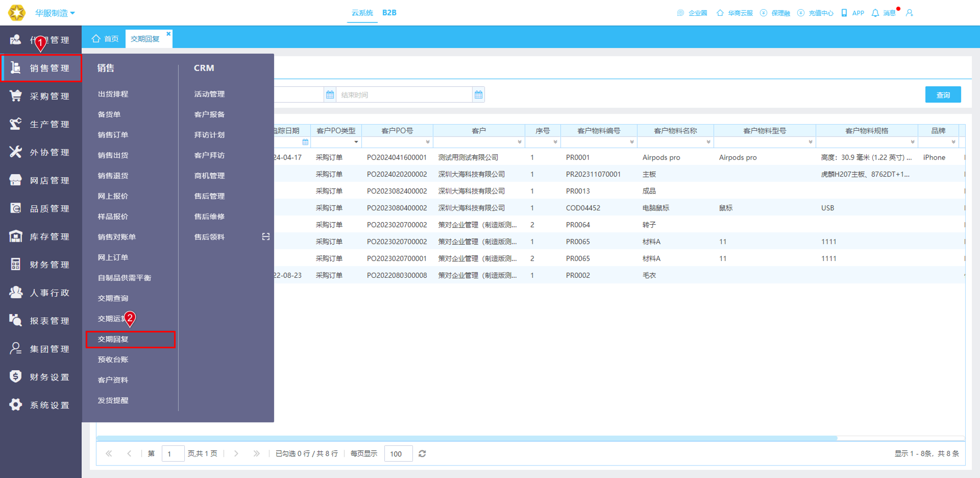
Task: Open 库存管理 warehouse icon
Action: [15, 236]
